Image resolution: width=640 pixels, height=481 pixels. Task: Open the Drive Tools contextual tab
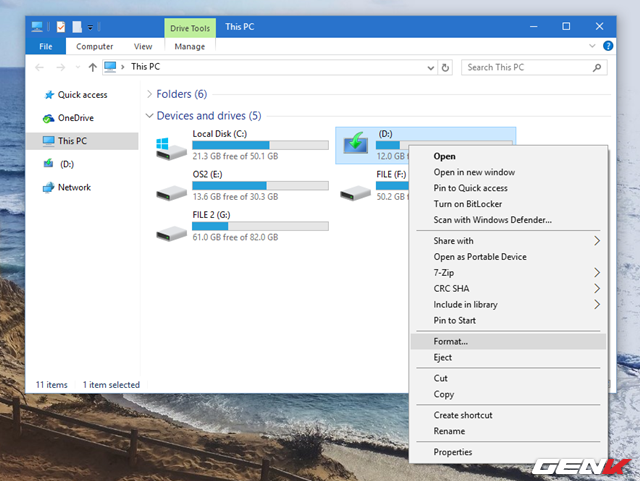pos(190,28)
